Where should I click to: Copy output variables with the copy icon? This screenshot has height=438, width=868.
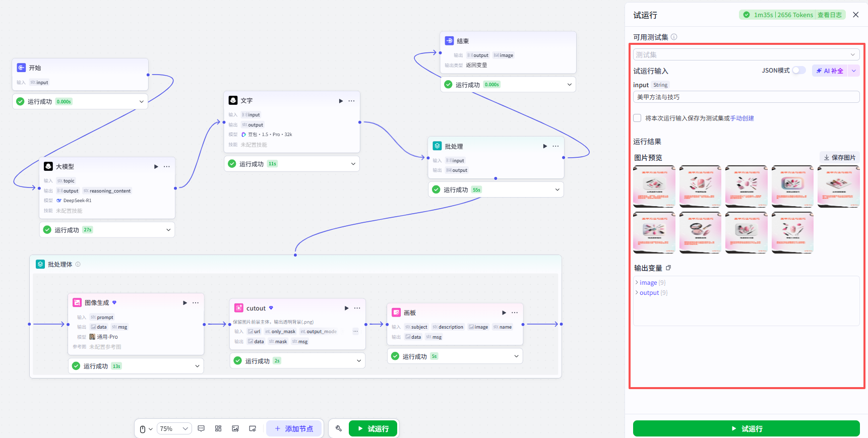668,268
